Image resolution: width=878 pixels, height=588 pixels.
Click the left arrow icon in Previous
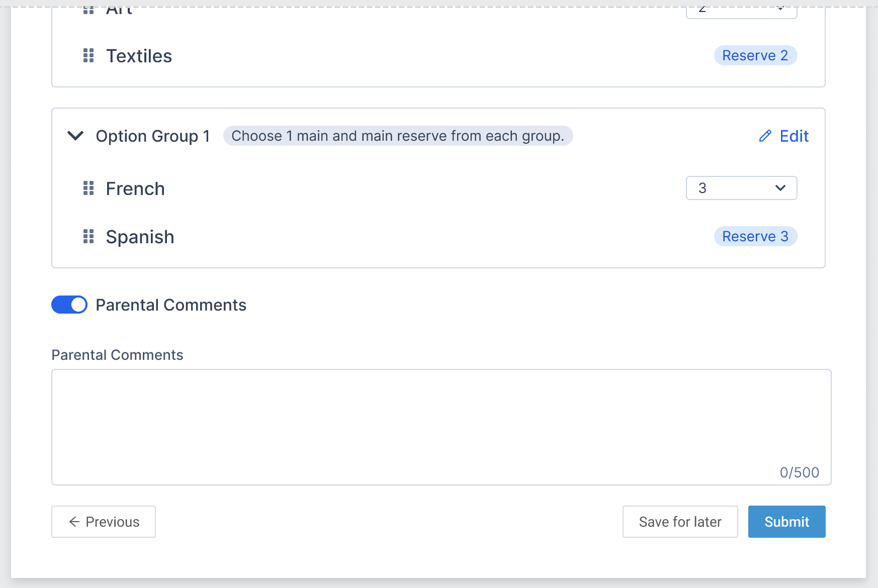pyautogui.click(x=73, y=522)
